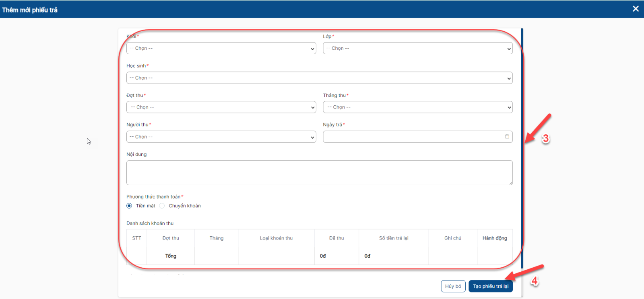Click the dialog's vertical scrollbar
The height and width of the screenshot is (299, 644).
click(522, 148)
